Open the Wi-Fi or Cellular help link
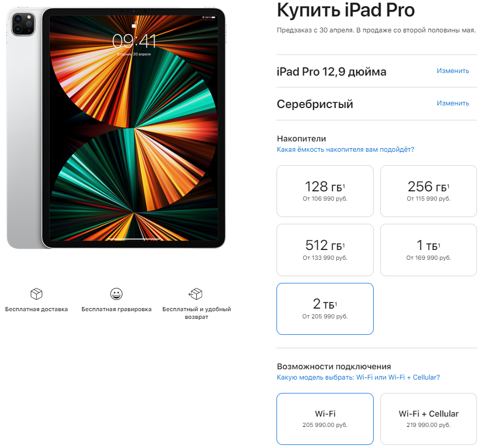Viewport: 497px width, 448px height. pos(358,377)
